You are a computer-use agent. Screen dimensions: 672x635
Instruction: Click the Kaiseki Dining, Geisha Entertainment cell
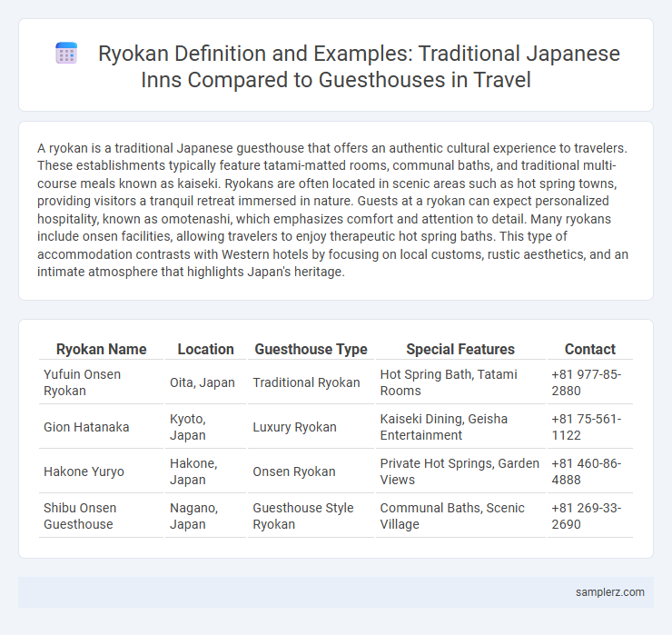[x=460, y=427]
